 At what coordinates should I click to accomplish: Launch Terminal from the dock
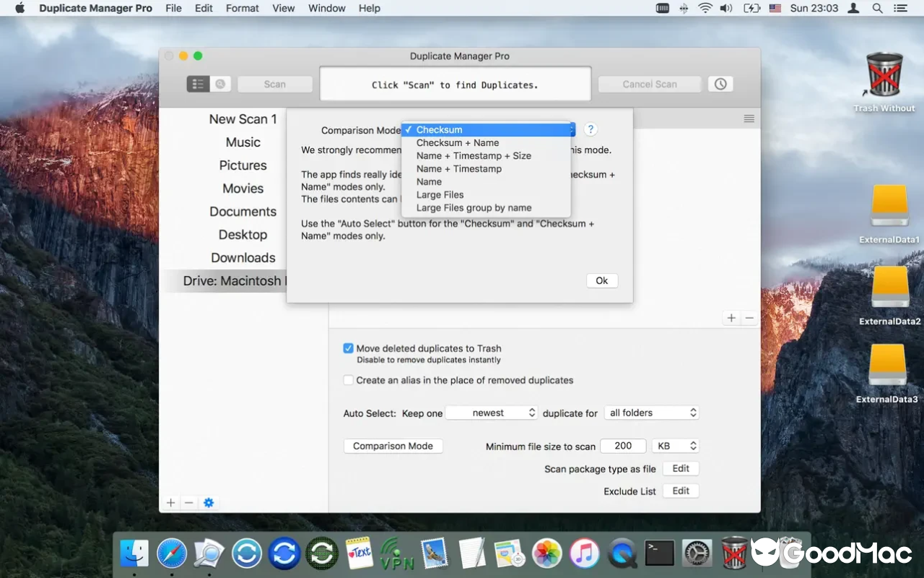[660, 553]
